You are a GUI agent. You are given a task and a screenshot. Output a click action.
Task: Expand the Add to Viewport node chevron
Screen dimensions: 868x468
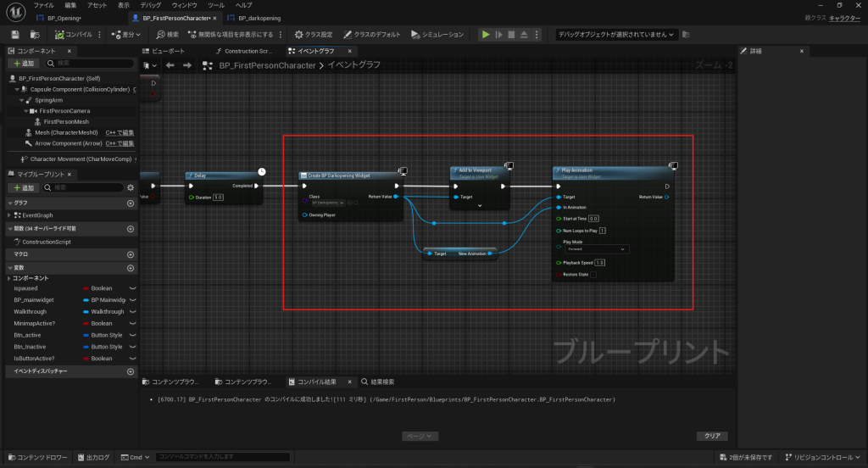479,206
